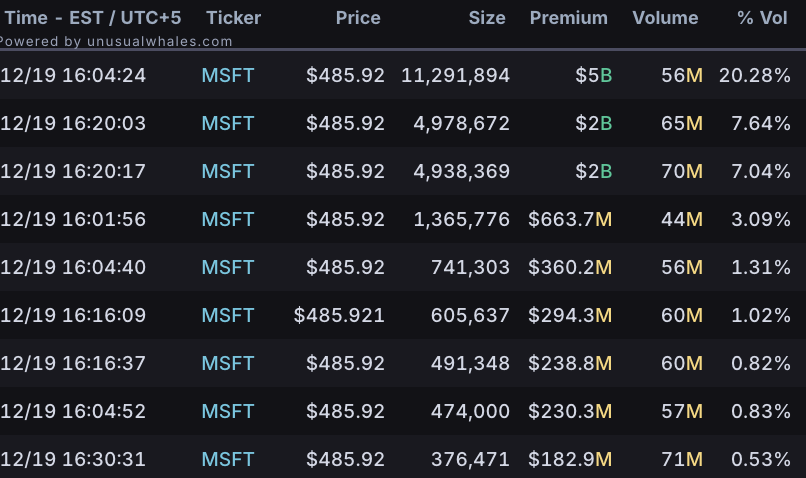The height and width of the screenshot is (478, 806).
Task: Click the size value 376,471
Action: pyautogui.click(x=470, y=459)
